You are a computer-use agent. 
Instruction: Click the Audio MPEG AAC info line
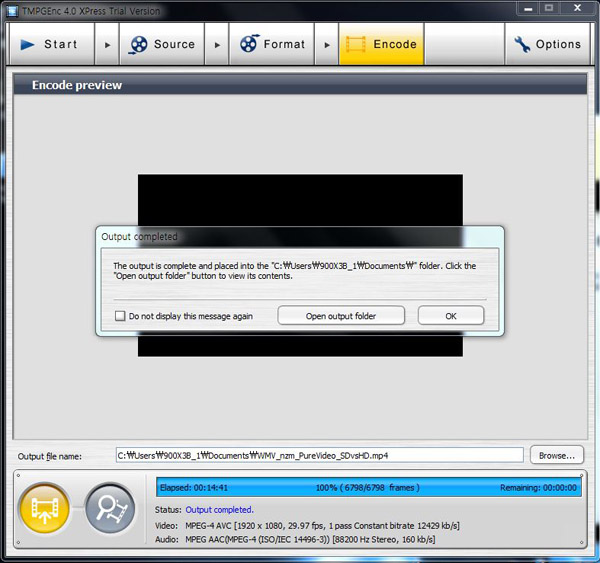[295, 539]
